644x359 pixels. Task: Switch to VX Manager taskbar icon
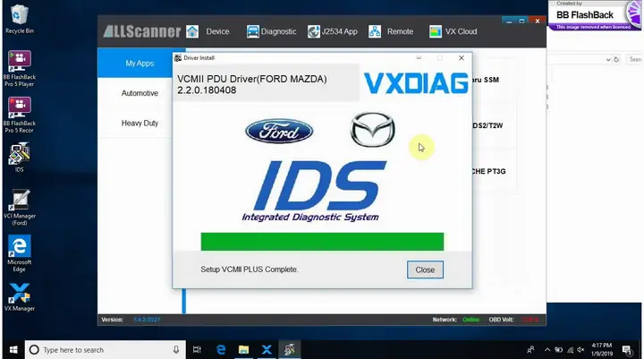(x=267, y=349)
